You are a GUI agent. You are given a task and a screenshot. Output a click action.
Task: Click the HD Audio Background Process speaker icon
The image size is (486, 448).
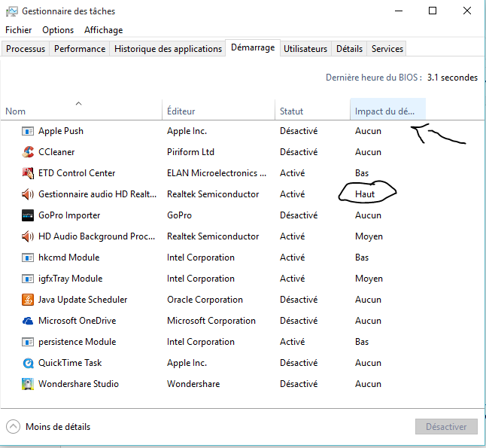point(28,236)
